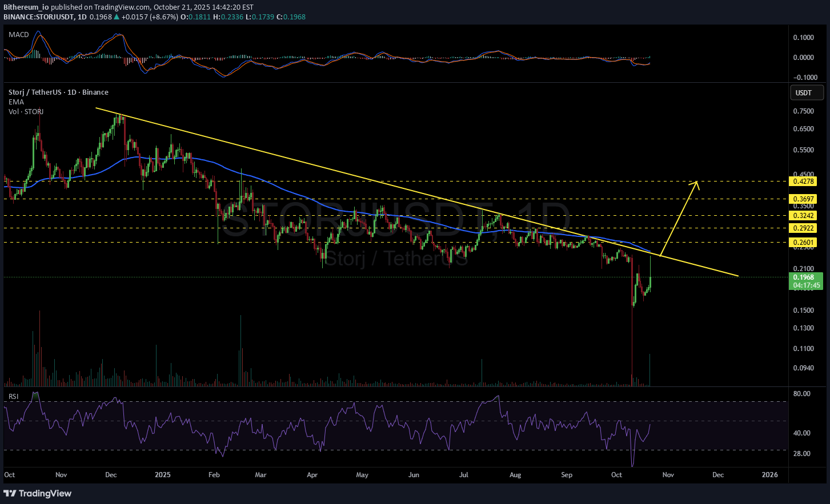
Task: Click the 80.00 level on RSI scale
Action: pos(802,394)
